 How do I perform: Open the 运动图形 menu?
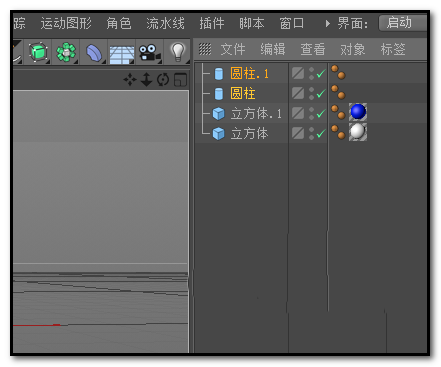click(66, 23)
